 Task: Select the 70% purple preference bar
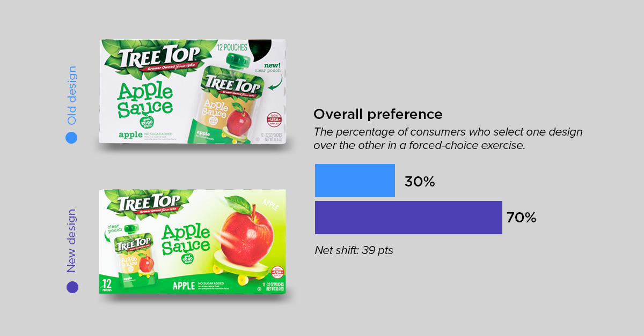coord(408,218)
